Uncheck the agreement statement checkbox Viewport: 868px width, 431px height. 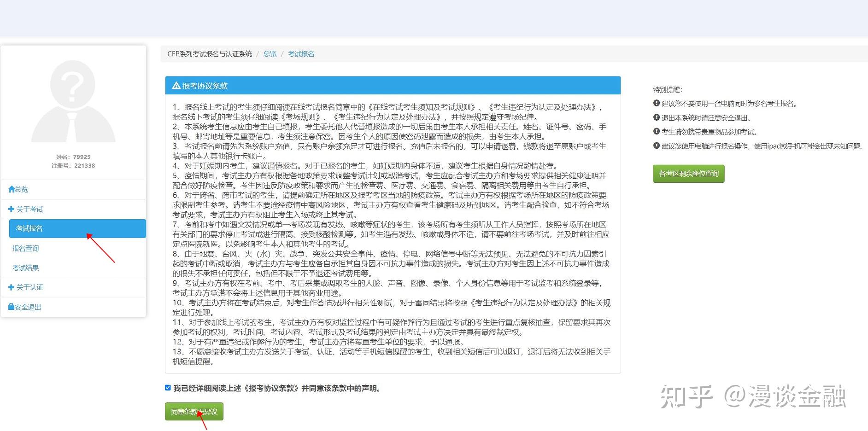[x=167, y=388]
